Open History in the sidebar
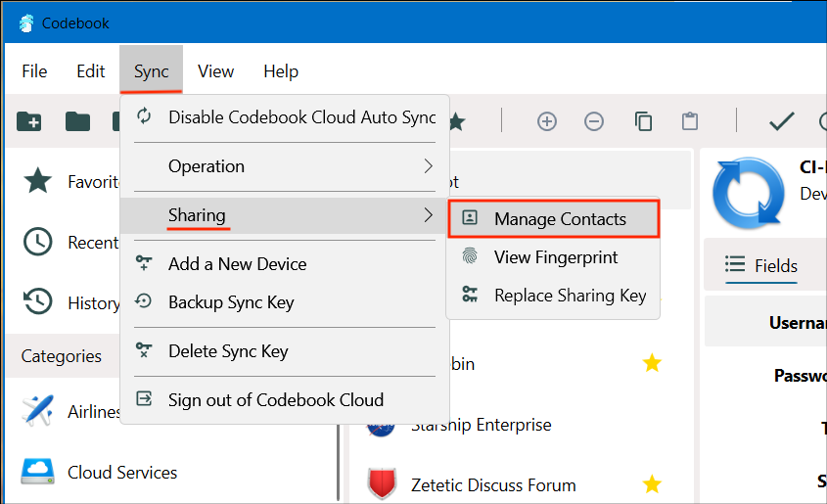The image size is (827, 504). [64, 303]
